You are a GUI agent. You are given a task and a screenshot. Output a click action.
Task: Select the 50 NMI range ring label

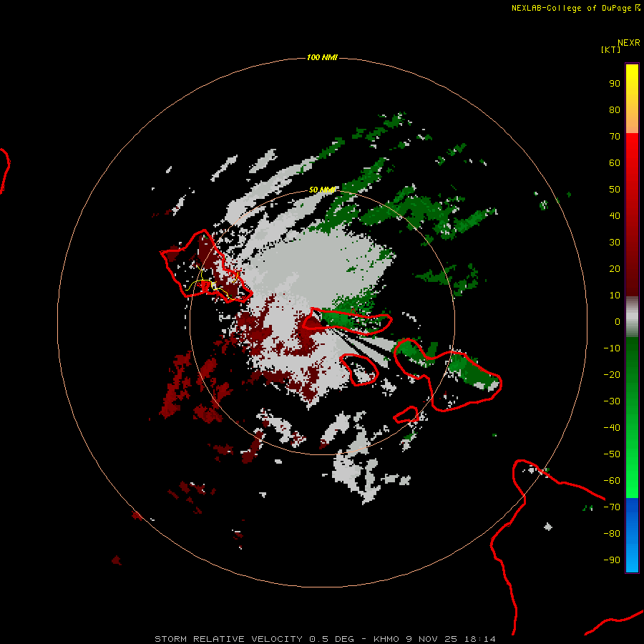pos(322,190)
